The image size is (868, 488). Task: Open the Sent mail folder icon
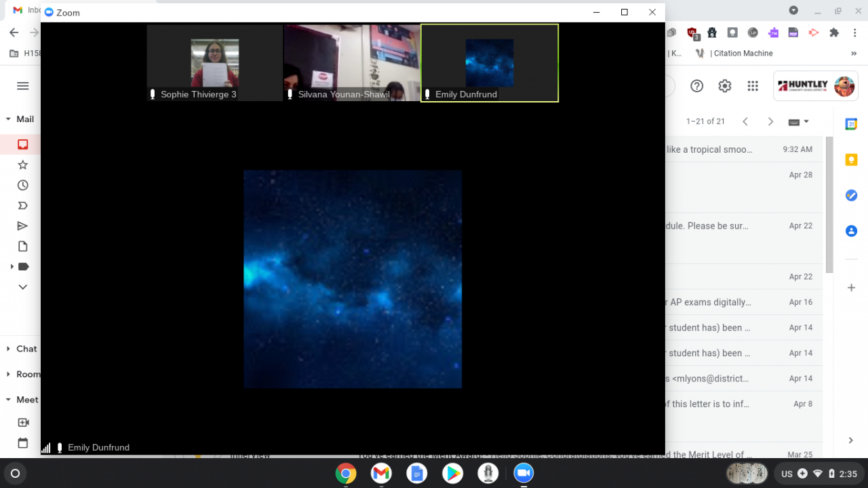tap(22, 226)
